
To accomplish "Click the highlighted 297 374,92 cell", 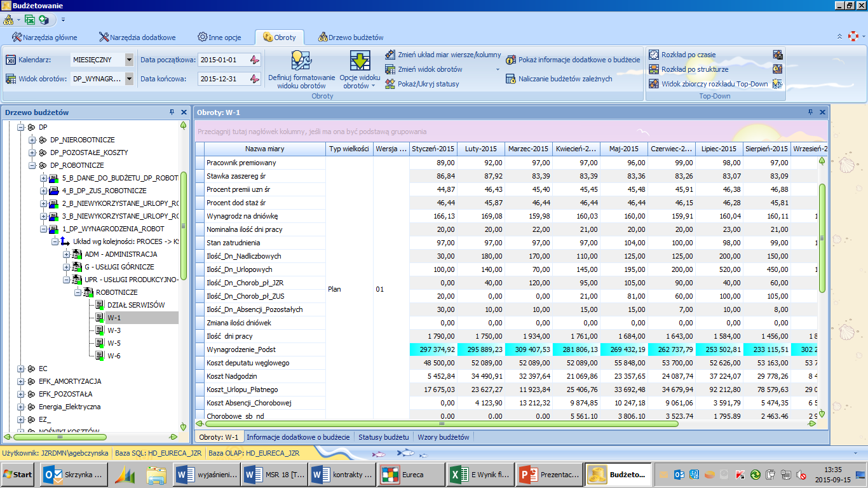I will [x=433, y=349].
